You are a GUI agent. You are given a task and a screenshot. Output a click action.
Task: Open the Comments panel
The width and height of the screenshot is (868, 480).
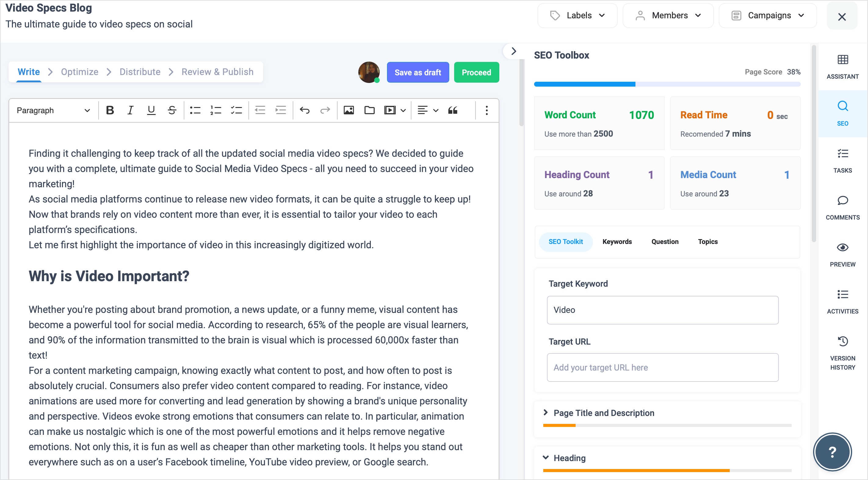(842, 208)
